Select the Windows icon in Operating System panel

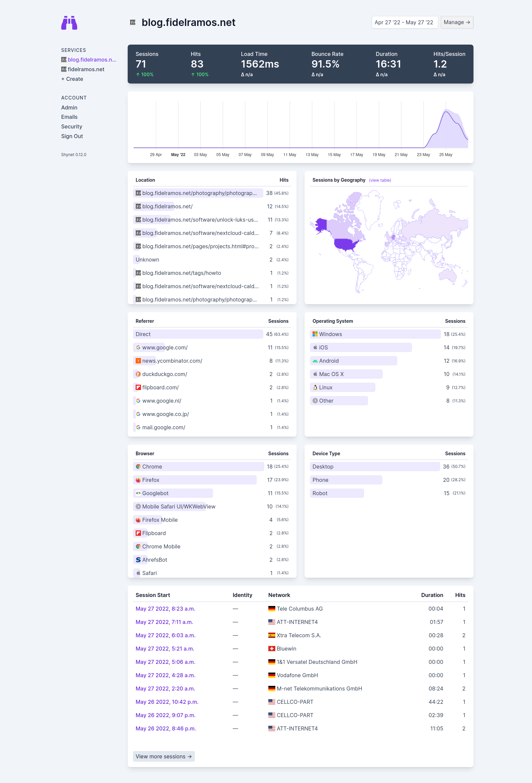[315, 334]
